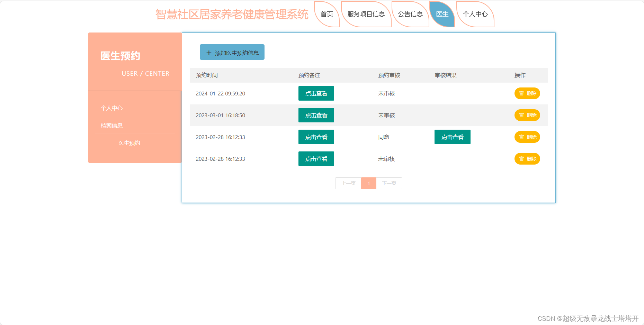Click the 智慧社区居家养老健康管理系统 site title
644x325 pixels.
tap(232, 14)
